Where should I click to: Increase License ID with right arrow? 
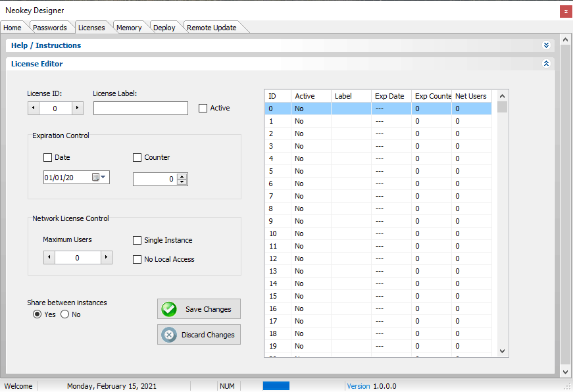(x=77, y=108)
